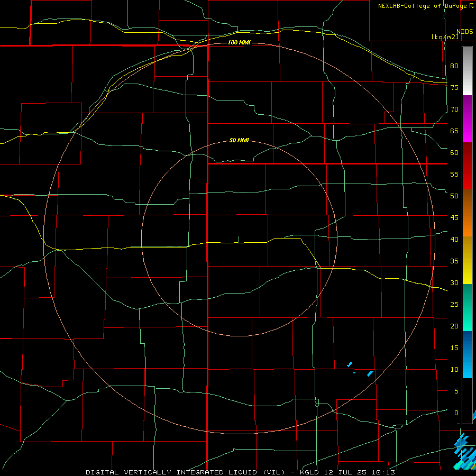Click the 10 value on the VIL scale
The image size is (476, 476).
pos(454,370)
